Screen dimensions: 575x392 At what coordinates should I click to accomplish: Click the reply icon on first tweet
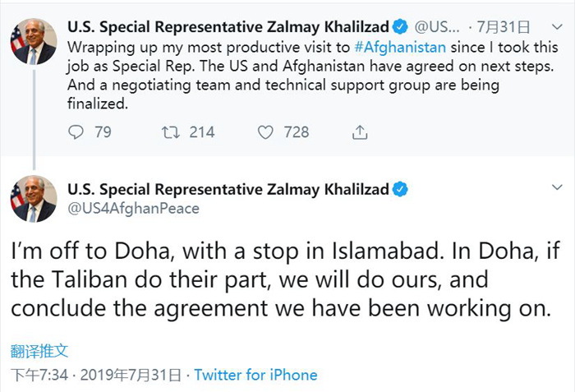76,131
